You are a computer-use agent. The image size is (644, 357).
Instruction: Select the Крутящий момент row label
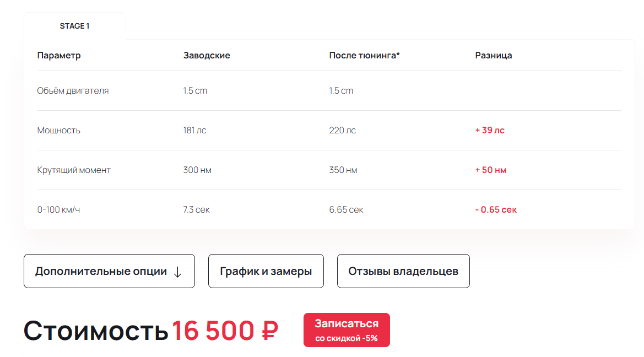pos(74,170)
